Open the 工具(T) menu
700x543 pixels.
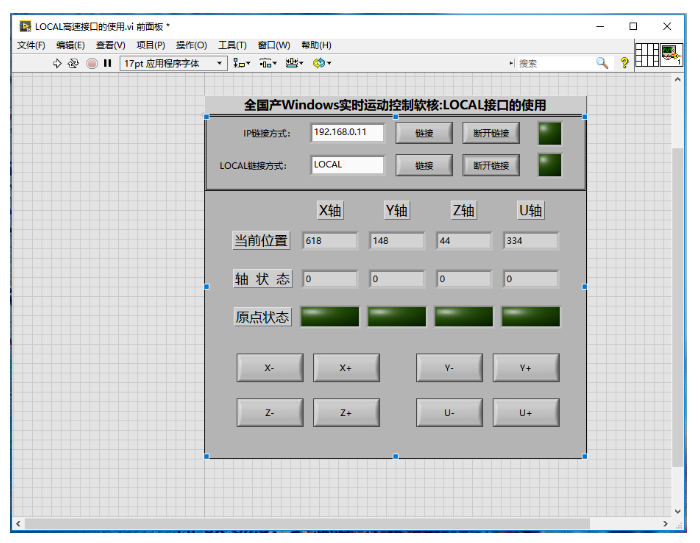[x=232, y=45]
